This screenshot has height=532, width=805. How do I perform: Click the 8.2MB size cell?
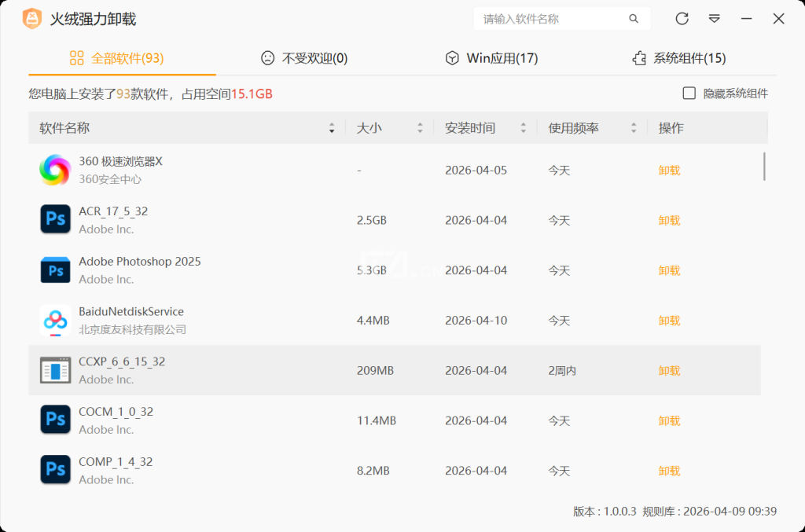click(373, 471)
